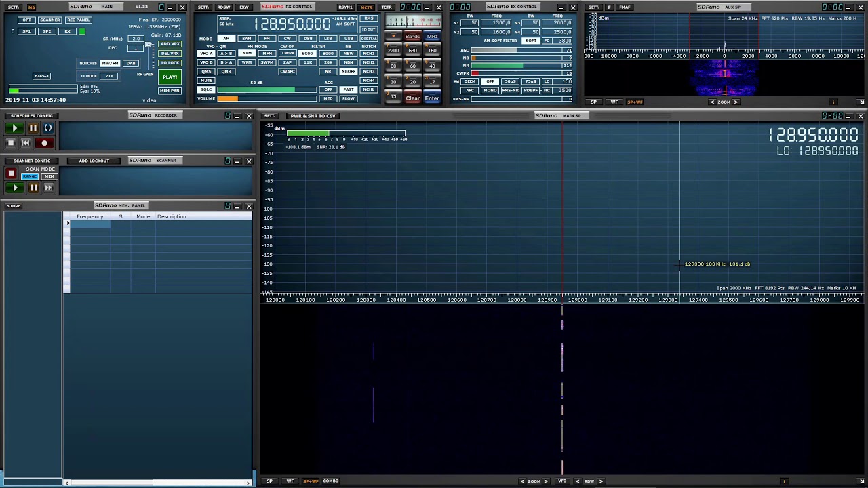Adjust the VOLUME slider
Viewport: 868px width, 488px height.
pos(267,99)
